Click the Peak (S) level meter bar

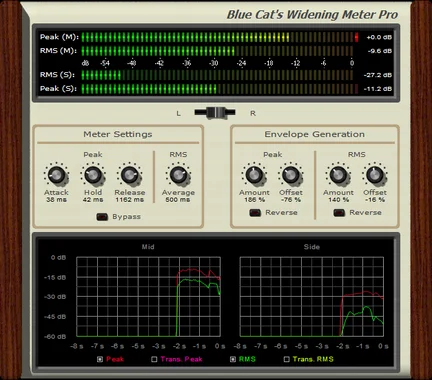click(x=217, y=89)
